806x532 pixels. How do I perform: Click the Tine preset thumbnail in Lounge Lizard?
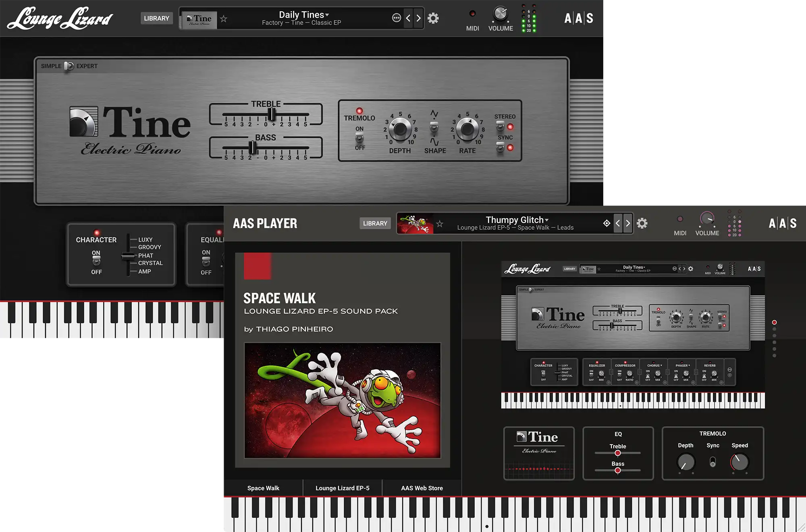click(199, 20)
